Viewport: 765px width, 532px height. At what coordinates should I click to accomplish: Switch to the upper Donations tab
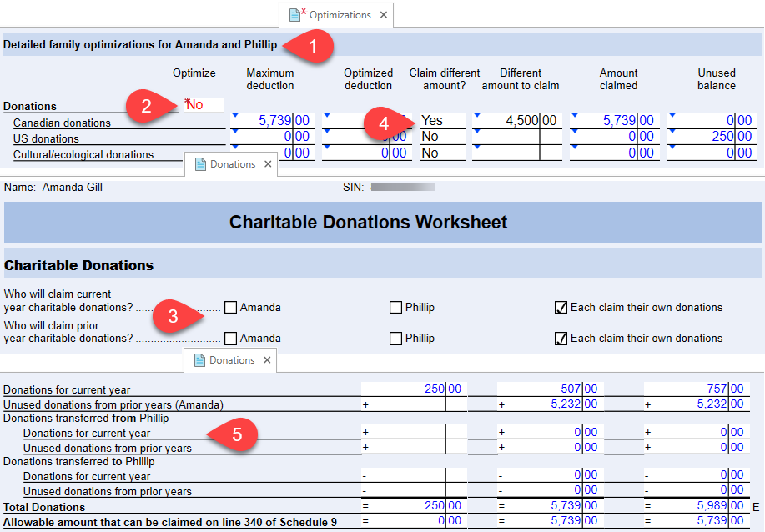click(x=230, y=164)
